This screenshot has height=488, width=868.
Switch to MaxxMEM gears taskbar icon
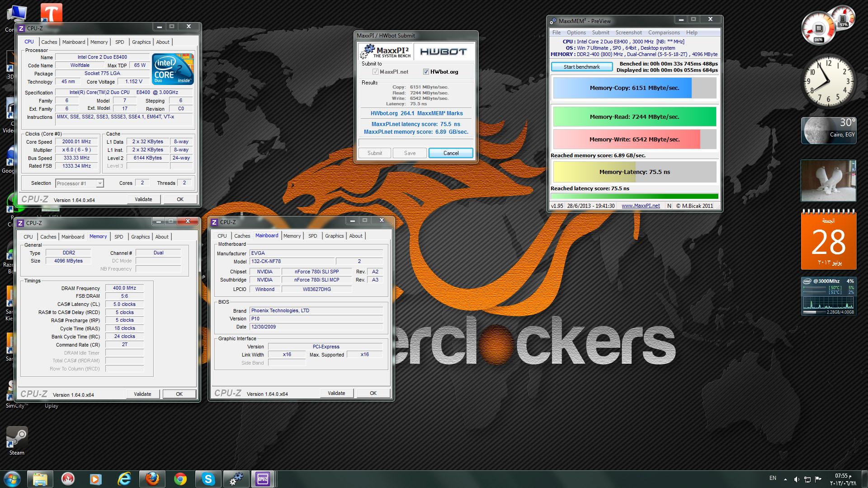(x=236, y=479)
